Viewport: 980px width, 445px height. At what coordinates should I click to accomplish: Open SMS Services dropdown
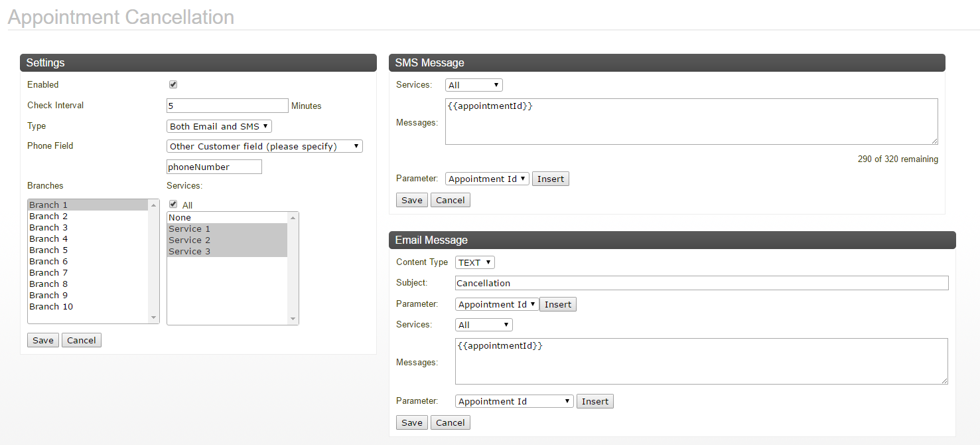coord(474,85)
